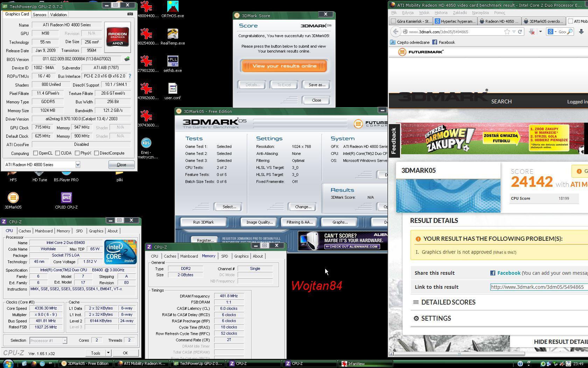This screenshot has height=368, width=588.
Task: Click the Change... button under Settings
Action: click(x=303, y=207)
